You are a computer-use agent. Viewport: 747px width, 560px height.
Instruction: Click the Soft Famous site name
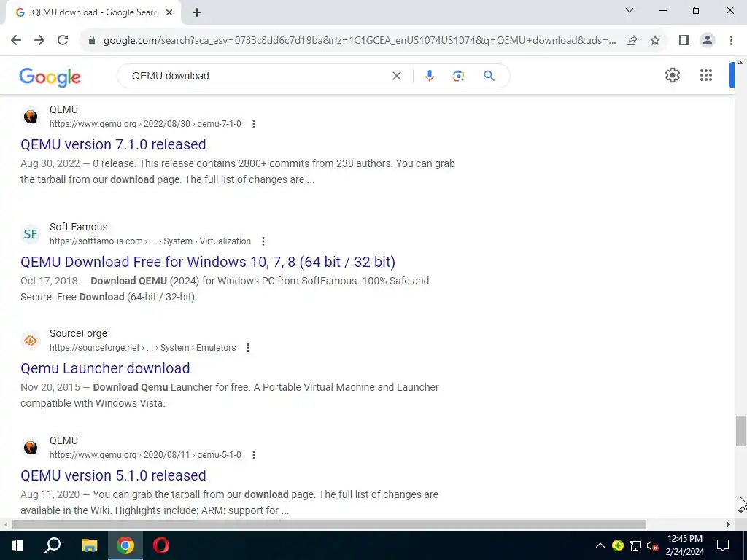[79, 227]
